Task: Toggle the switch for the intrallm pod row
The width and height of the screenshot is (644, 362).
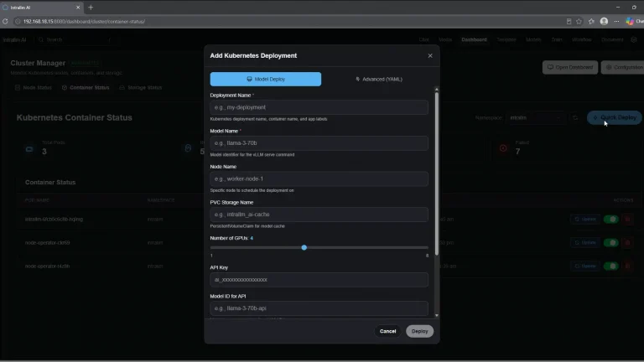Action: [x=611, y=220]
